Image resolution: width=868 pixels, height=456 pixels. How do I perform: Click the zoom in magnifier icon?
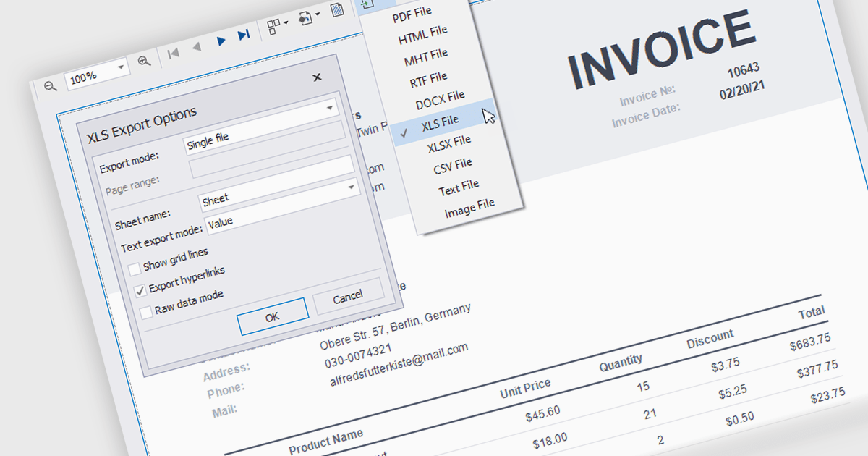(144, 62)
